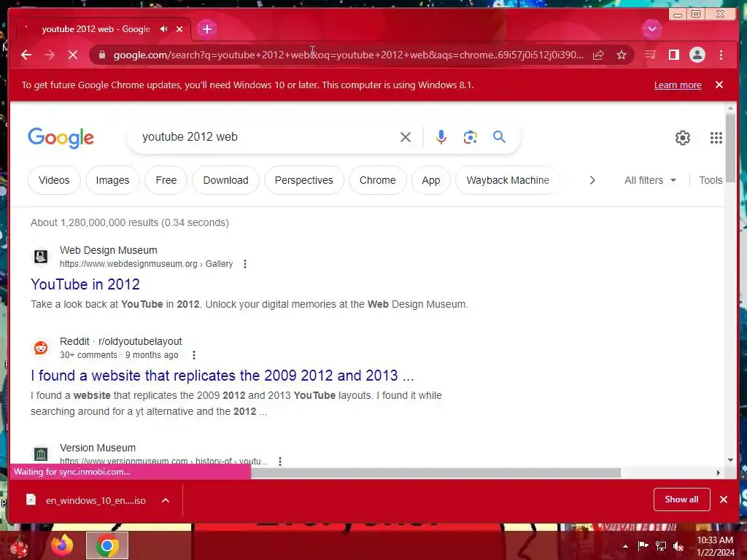Select the Chrome filter chip
This screenshot has width=747, height=560.
(377, 180)
